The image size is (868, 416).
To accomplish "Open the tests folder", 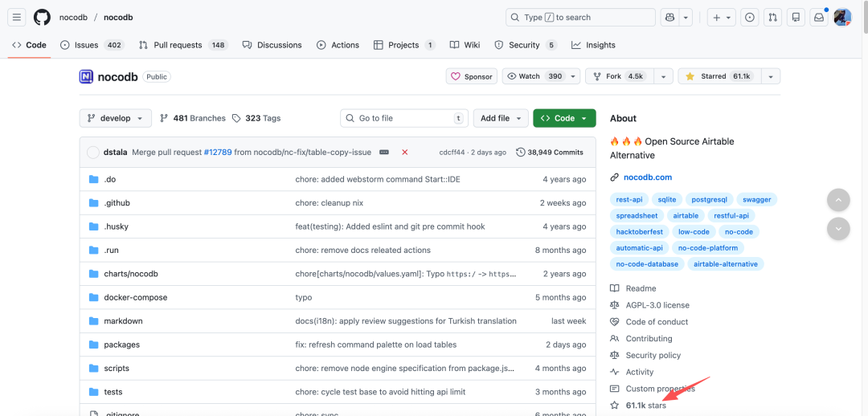I will 113,392.
